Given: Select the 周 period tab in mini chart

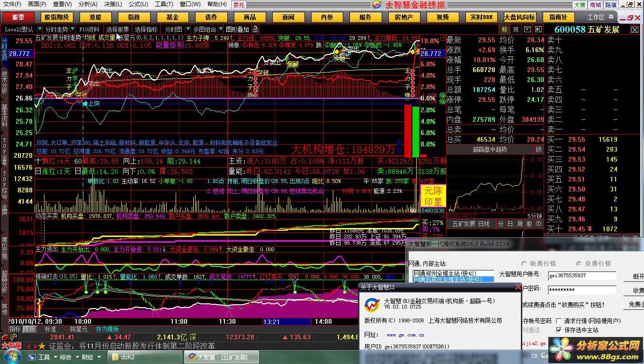Looking at the screenshot, I should [x=519, y=224].
